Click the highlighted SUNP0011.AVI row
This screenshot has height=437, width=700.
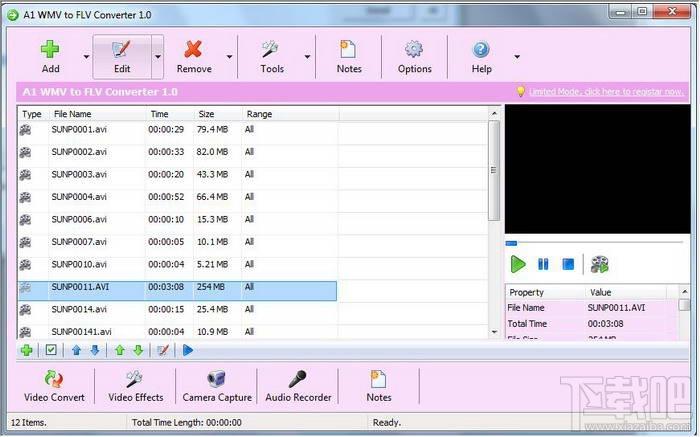pyautogui.click(x=178, y=291)
